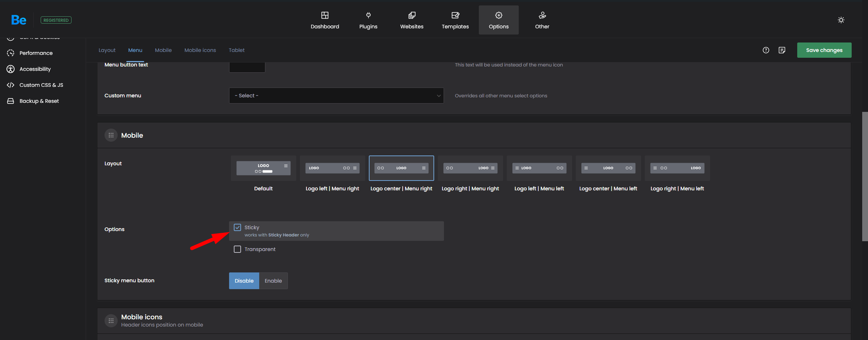
Task: Open Custom CSS & JS in sidebar
Action: 41,85
